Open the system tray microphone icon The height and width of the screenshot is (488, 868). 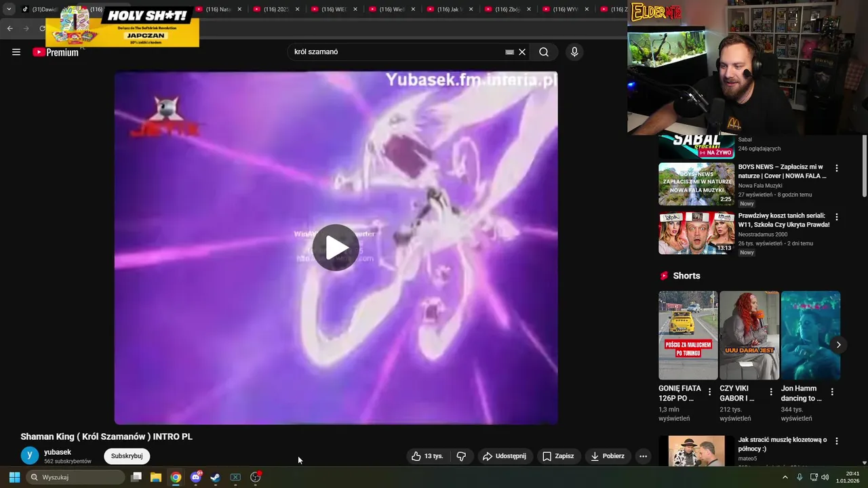click(x=800, y=477)
